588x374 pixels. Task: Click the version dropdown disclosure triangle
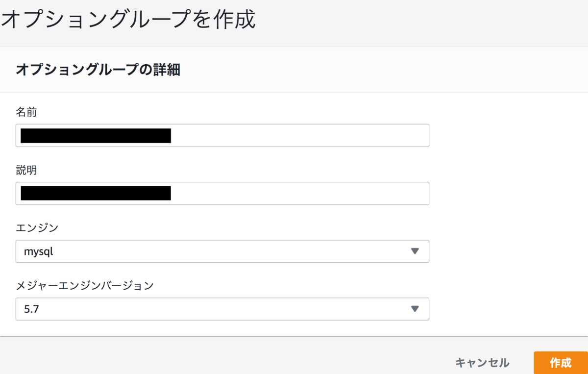[x=415, y=309]
